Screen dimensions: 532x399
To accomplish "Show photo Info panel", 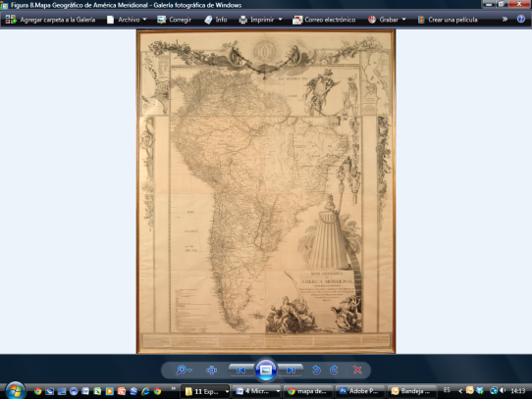I will coord(216,20).
